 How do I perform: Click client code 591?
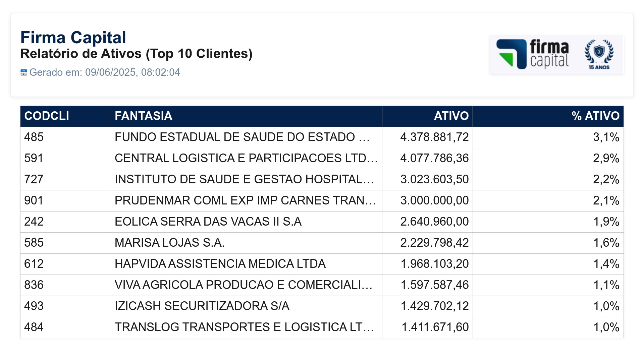[34, 158]
